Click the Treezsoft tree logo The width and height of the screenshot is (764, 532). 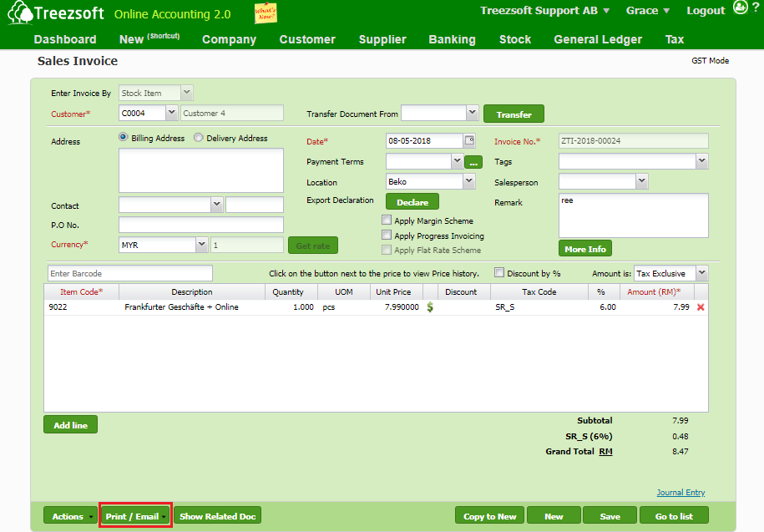19,13
